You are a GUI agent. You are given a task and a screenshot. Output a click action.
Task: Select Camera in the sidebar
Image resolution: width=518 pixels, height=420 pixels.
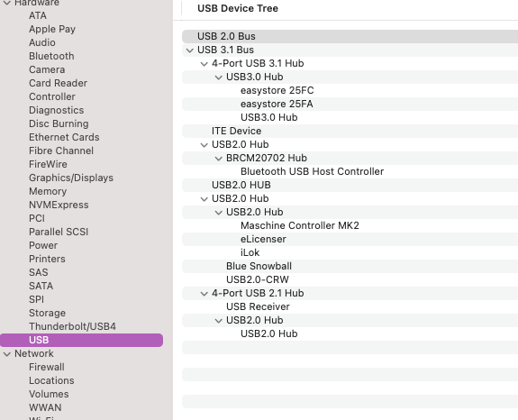[47, 69]
